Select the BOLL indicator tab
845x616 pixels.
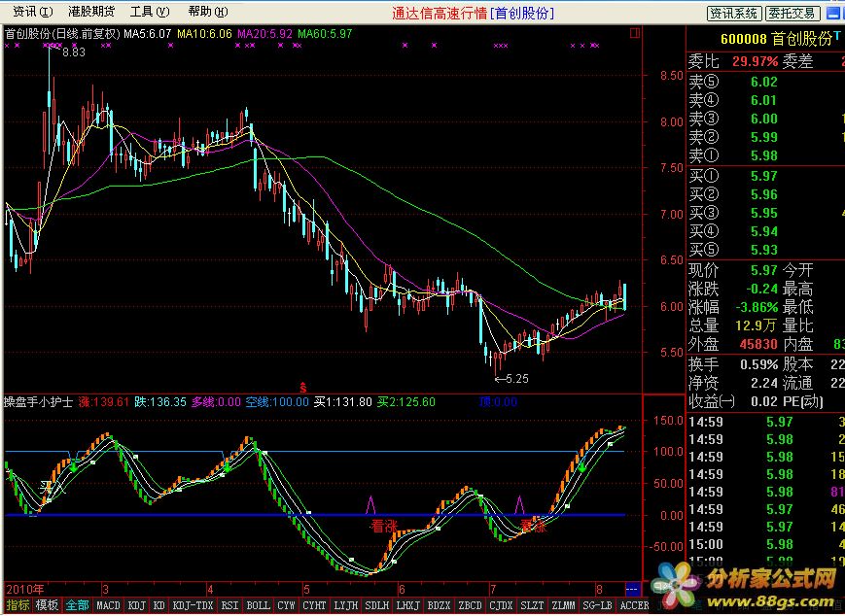(x=258, y=605)
